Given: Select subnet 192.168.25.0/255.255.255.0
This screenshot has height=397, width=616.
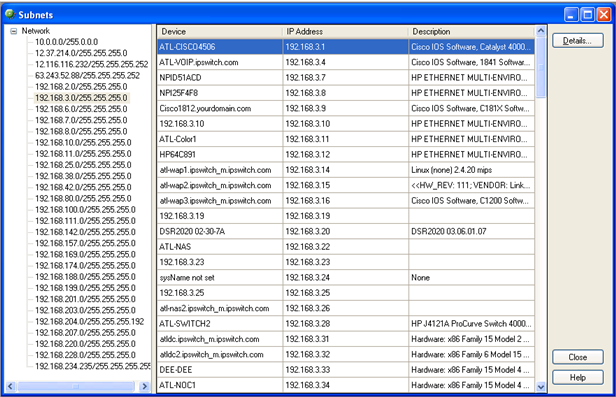Looking at the screenshot, I should [83, 165].
